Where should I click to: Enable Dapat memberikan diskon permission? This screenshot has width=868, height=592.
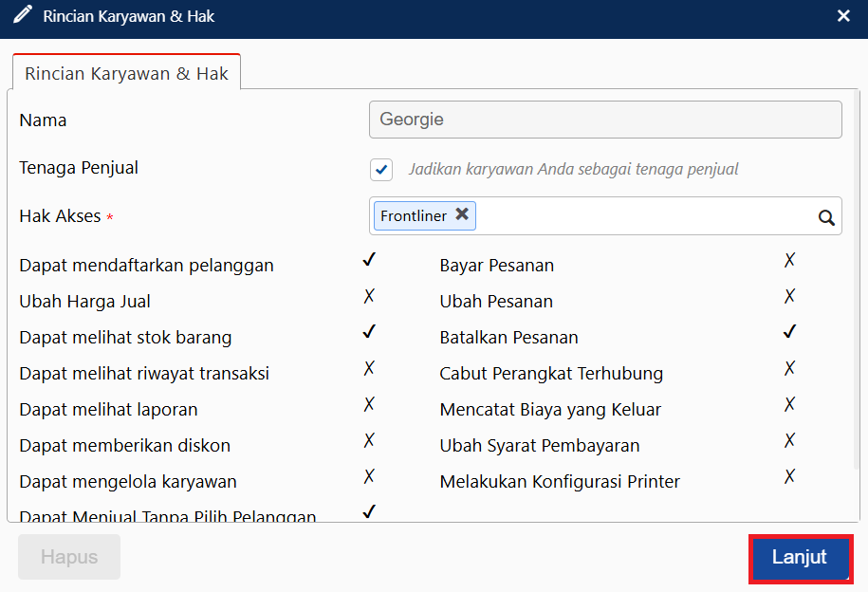point(369,440)
